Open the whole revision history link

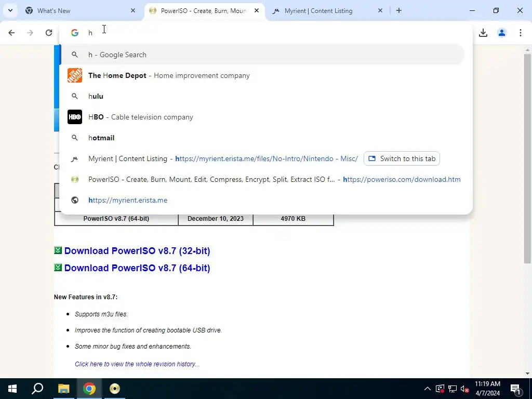click(137, 364)
